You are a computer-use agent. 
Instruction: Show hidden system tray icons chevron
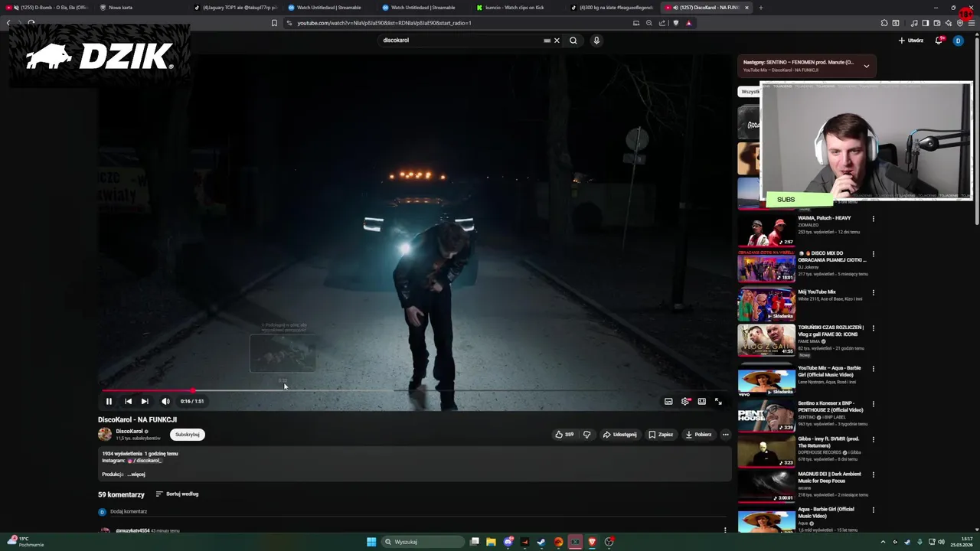pyautogui.click(x=883, y=542)
